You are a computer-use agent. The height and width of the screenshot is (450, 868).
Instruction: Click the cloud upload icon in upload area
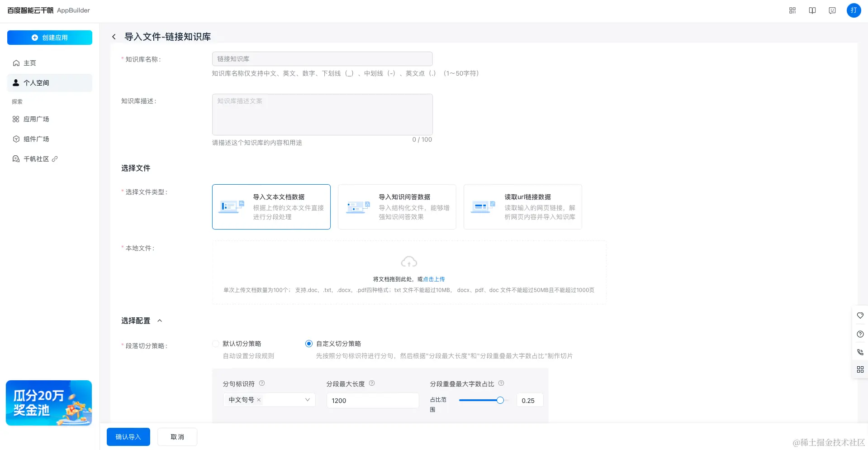coord(409,262)
